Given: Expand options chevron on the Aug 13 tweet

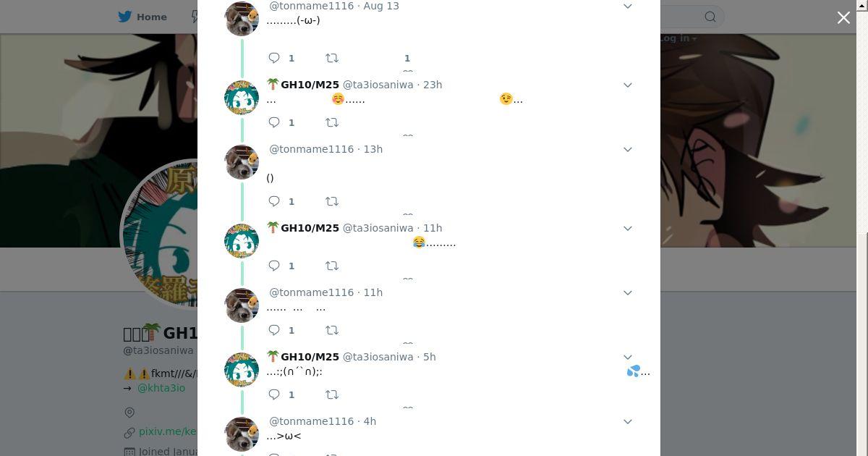Looking at the screenshot, I should pyautogui.click(x=628, y=6).
